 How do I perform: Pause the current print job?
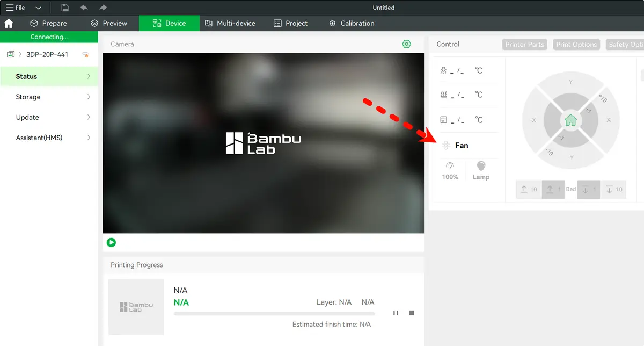pyautogui.click(x=396, y=313)
